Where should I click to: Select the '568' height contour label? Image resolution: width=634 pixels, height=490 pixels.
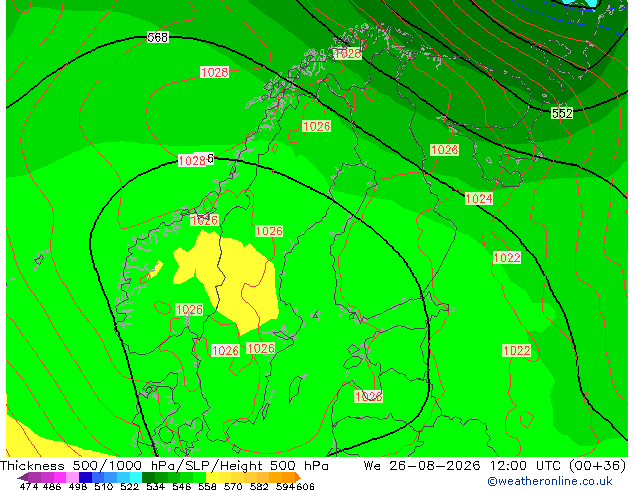coord(157,38)
